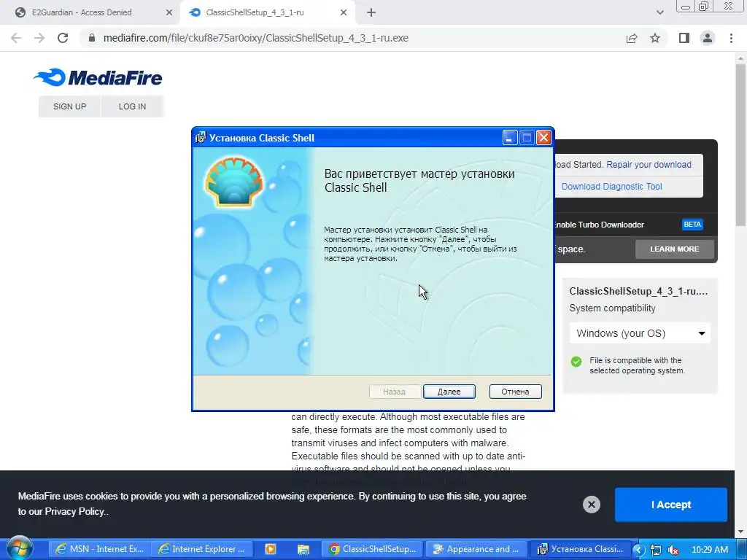Click the green compatibility checkmark icon
Screen dimensions: 747x560
point(576,362)
